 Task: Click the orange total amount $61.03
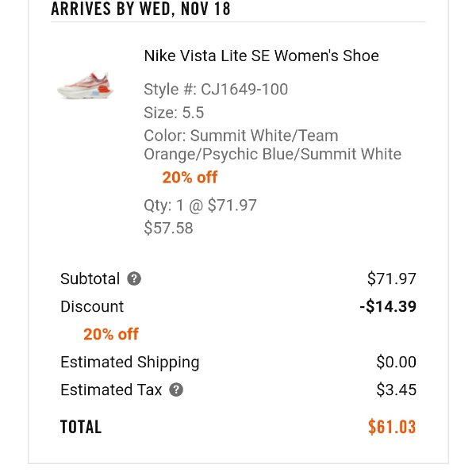(x=392, y=427)
